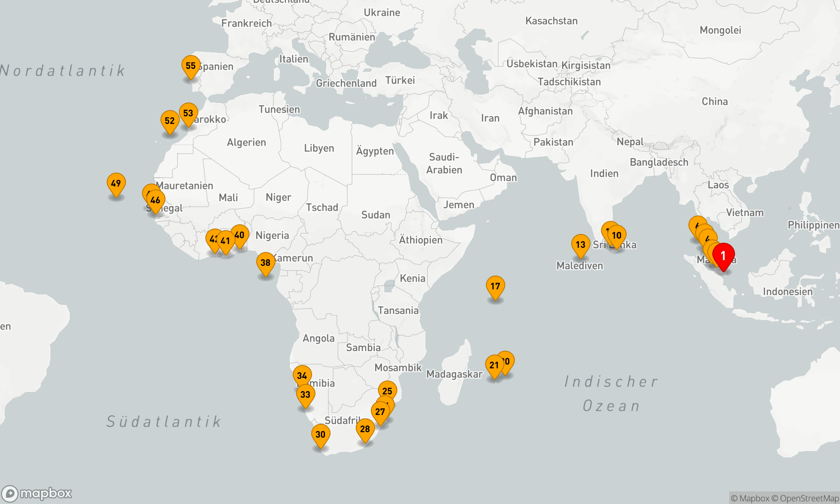Select marker 10 at Sri Lanka
Screen dimensions: 840x504
[617, 236]
